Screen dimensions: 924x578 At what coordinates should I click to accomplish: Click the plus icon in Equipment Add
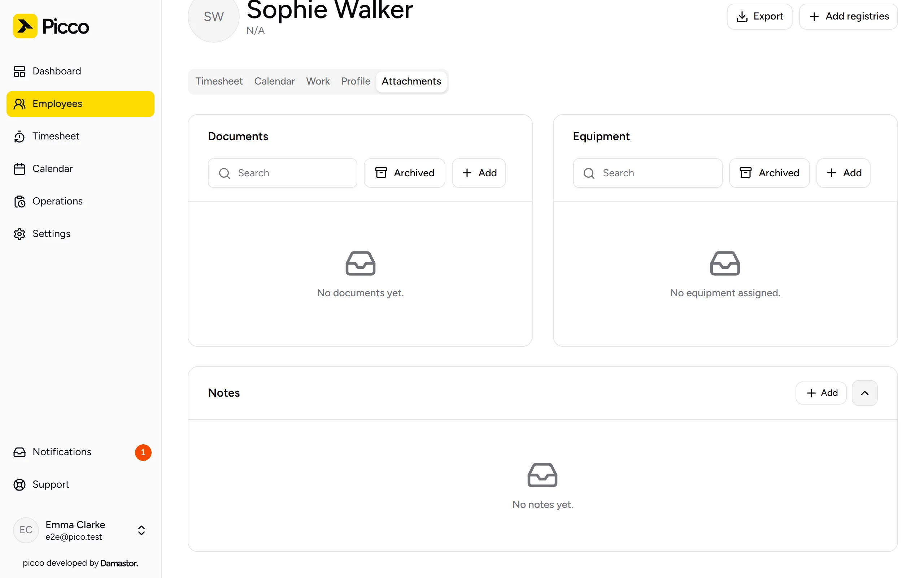click(832, 173)
